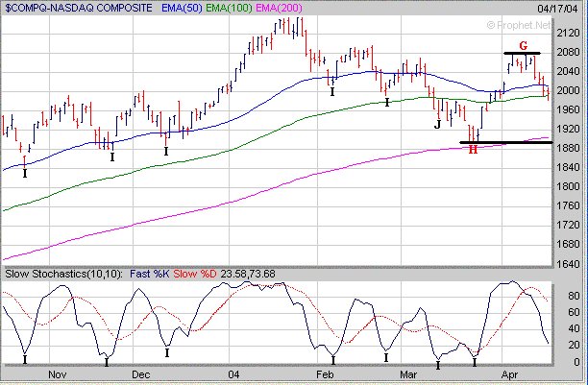Screen dimensions: 588x385
Task: Select the blue EMA(50) legend label
Action: pos(182,8)
